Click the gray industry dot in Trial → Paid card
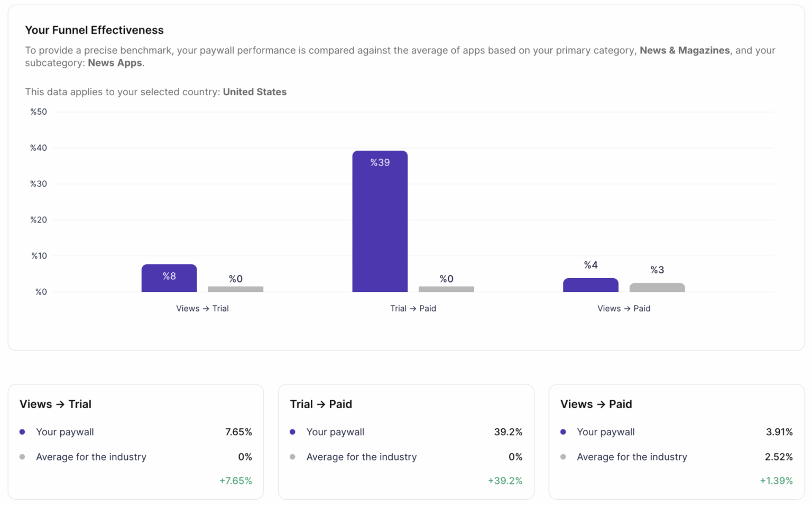812x505 pixels. (x=293, y=457)
